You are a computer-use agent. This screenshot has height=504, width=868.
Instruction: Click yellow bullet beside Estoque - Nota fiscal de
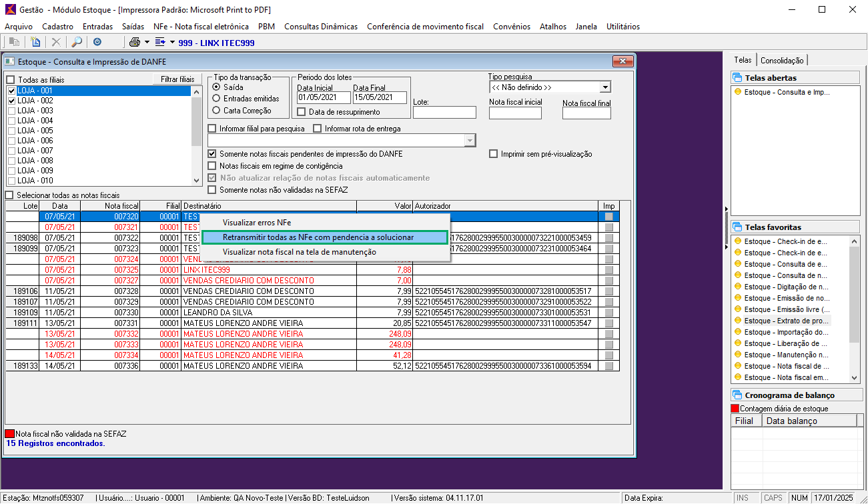tap(738, 366)
